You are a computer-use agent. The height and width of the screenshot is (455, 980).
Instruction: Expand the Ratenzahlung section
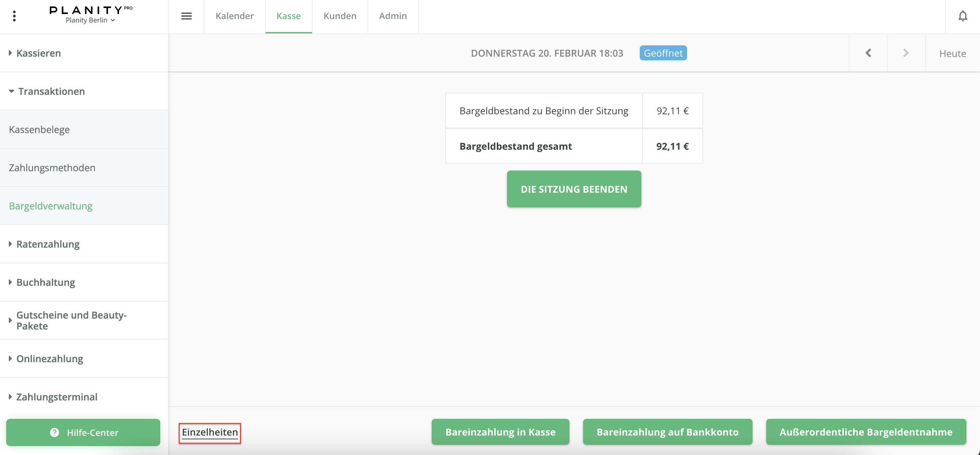tap(48, 244)
